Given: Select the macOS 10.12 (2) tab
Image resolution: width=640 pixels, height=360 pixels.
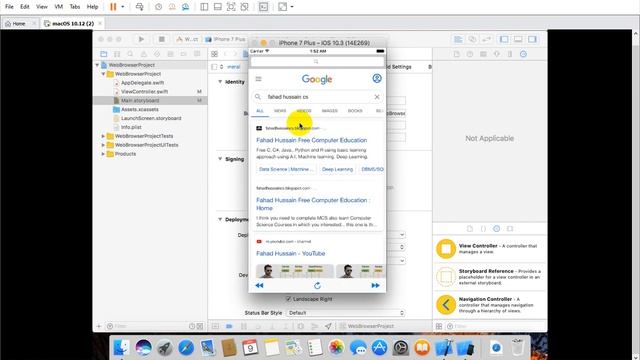Looking at the screenshot, I should click(73, 24).
